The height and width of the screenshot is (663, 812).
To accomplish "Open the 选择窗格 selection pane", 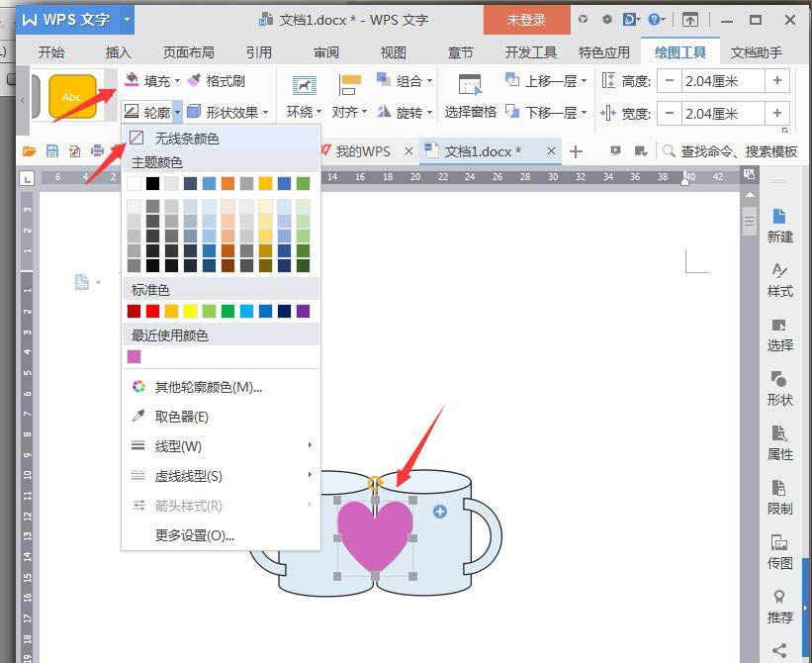I will [x=470, y=97].
